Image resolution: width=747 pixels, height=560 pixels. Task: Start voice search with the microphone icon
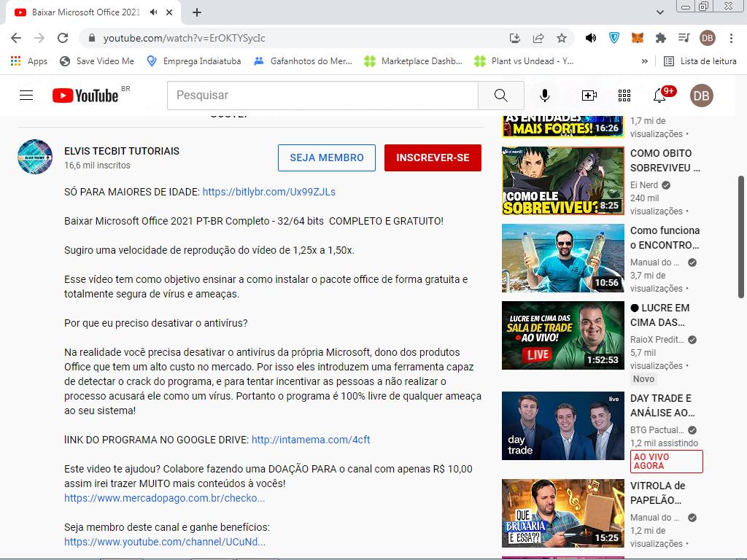545,96
